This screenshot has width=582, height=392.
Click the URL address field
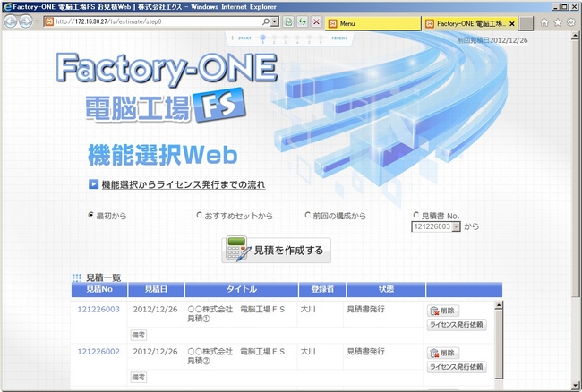click(x=158, y=21)
